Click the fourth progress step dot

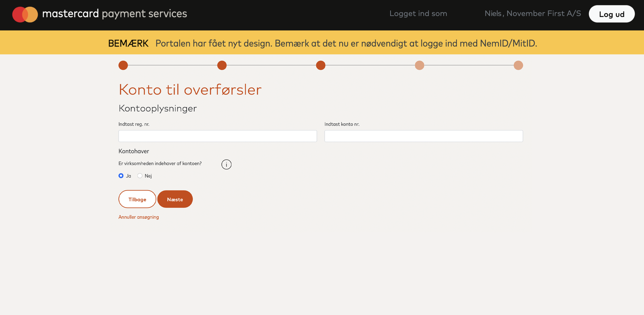419,65
